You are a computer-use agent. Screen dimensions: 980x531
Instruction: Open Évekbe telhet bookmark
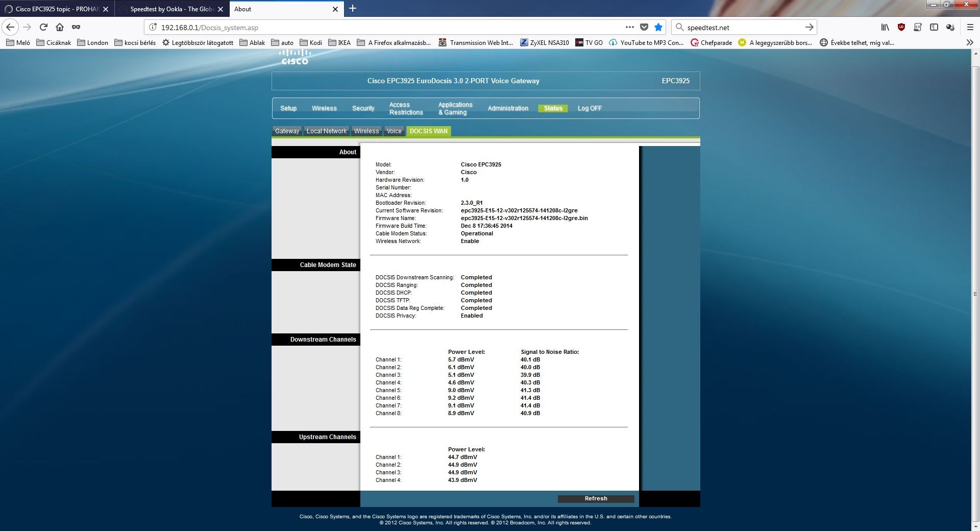857,43
